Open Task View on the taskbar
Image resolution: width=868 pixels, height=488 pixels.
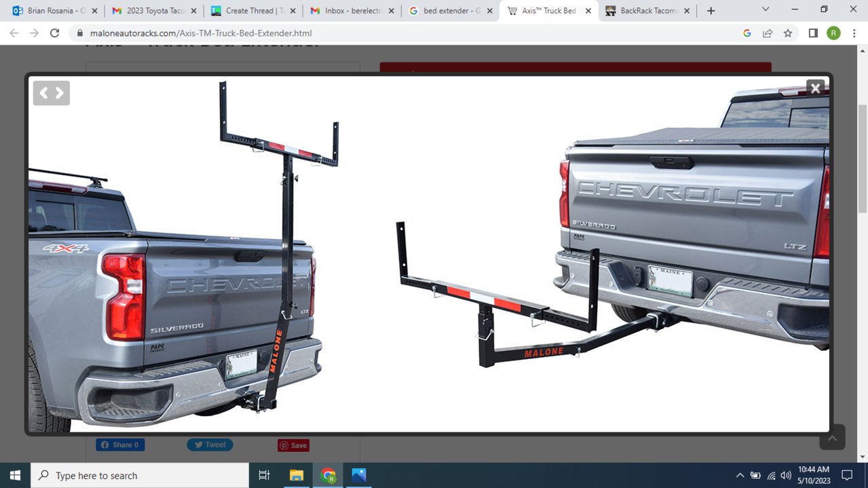point(265,475)
